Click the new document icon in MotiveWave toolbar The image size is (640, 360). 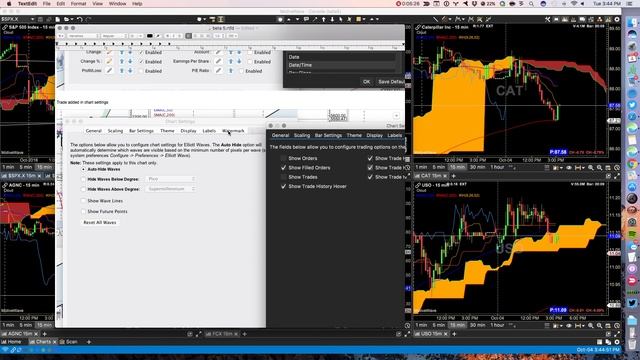(x=58, y=19)
